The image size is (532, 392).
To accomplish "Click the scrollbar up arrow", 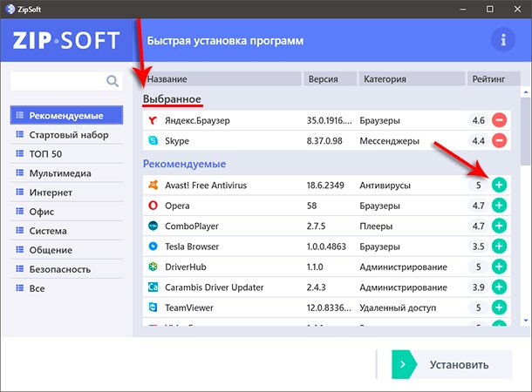I will click(x=526, y=91).
